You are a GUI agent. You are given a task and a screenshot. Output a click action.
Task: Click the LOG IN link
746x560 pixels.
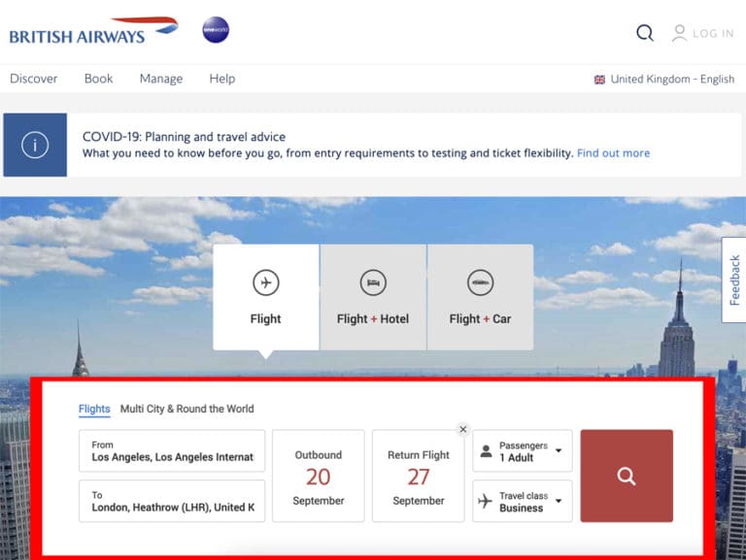[x=713, y=33]
